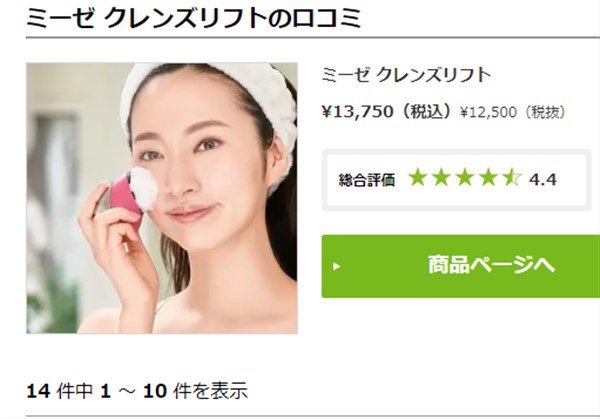Open the 商品ページへ product page button
Image resolution: width=600 pixels, height=419 pixels.
pos(461,266)
